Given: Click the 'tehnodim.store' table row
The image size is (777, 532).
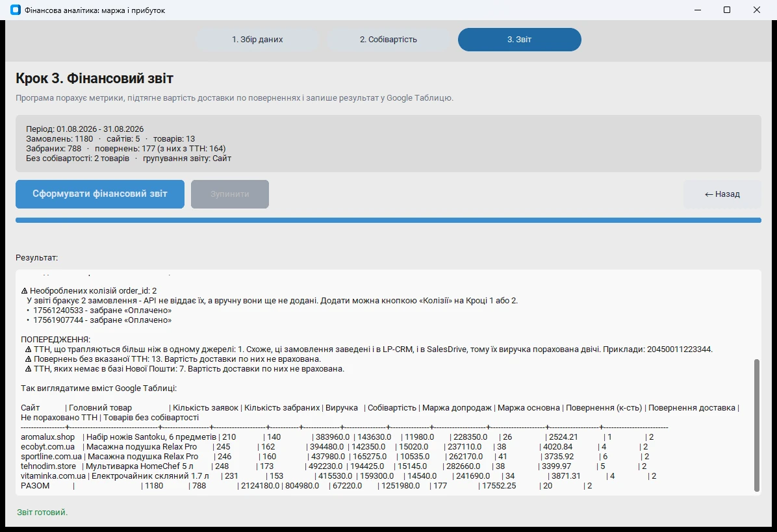Looking at the screenshot, I should tap(333, 466).
